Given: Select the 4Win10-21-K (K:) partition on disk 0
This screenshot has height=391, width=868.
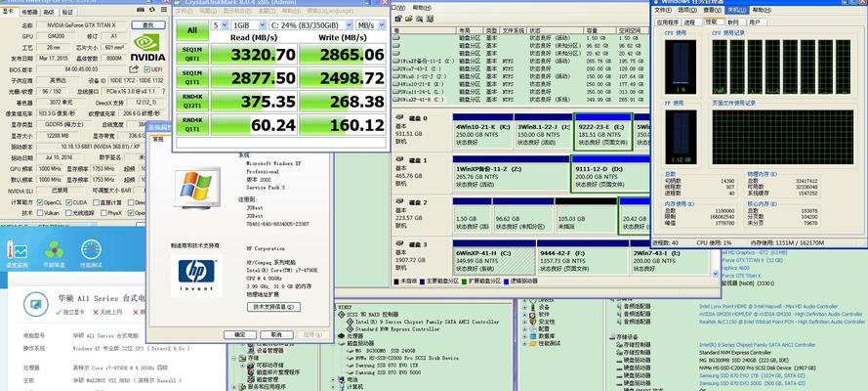Looking at the screenshot, I should [x=482, y=131].
